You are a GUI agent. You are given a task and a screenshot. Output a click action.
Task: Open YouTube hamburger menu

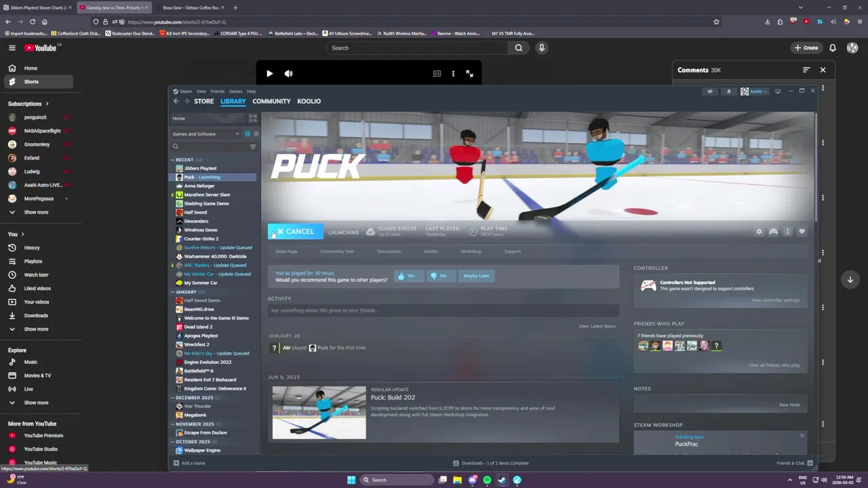tap(12, 48)
